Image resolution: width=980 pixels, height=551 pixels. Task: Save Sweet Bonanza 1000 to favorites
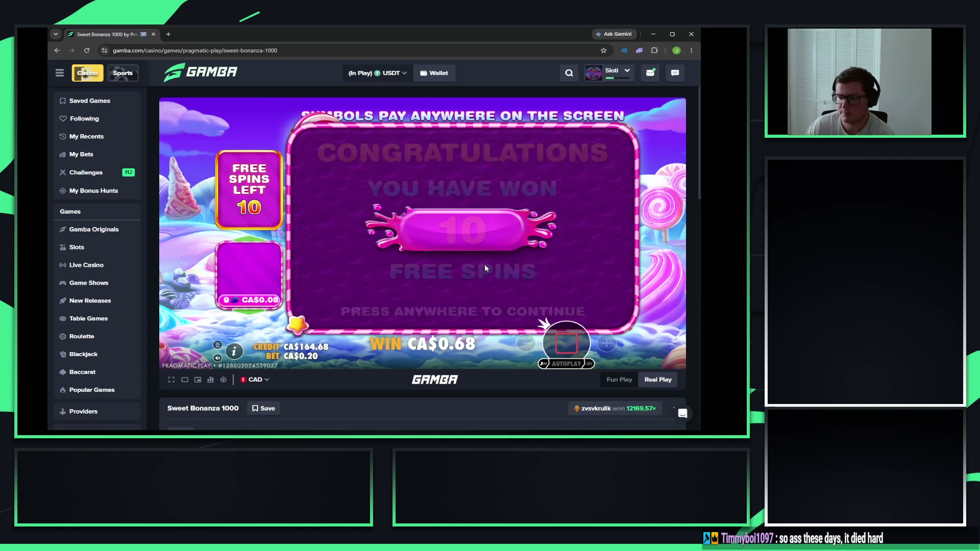(264, 408)
